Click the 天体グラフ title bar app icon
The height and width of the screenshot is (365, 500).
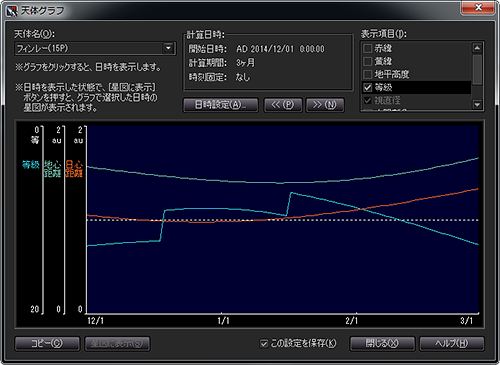coord(12,11)
